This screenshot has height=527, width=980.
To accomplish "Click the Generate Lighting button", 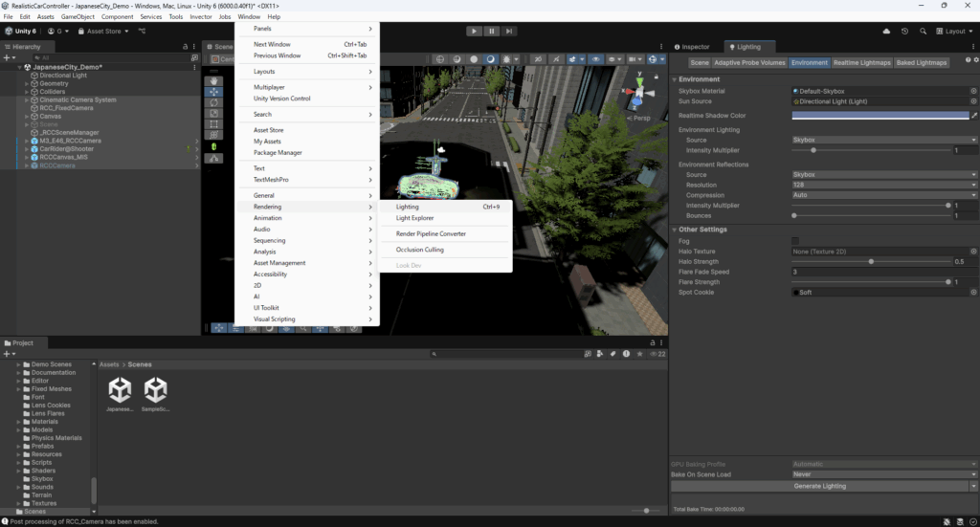I will 819,486.
